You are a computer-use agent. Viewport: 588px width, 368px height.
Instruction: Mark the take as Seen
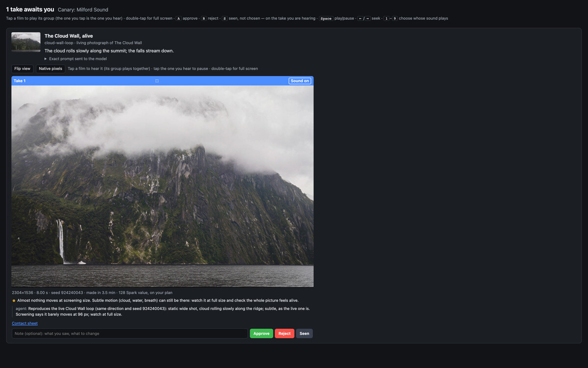[x=304, y=334]
